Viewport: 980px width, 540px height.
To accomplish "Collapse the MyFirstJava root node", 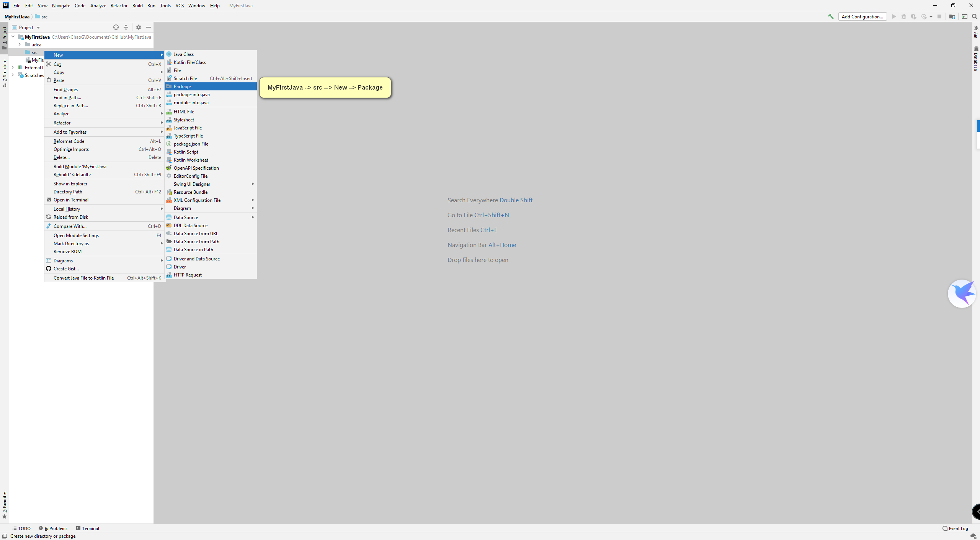I will pos(13,37).
